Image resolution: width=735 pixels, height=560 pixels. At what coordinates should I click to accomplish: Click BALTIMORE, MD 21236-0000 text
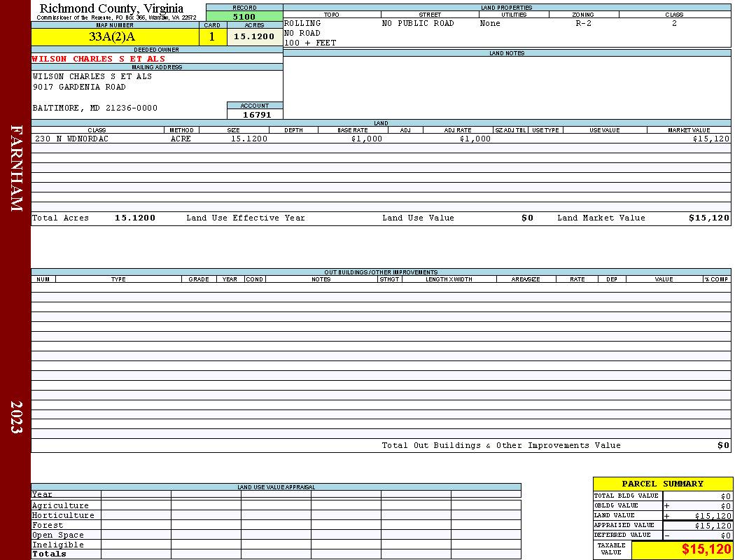tap(95, 108)
